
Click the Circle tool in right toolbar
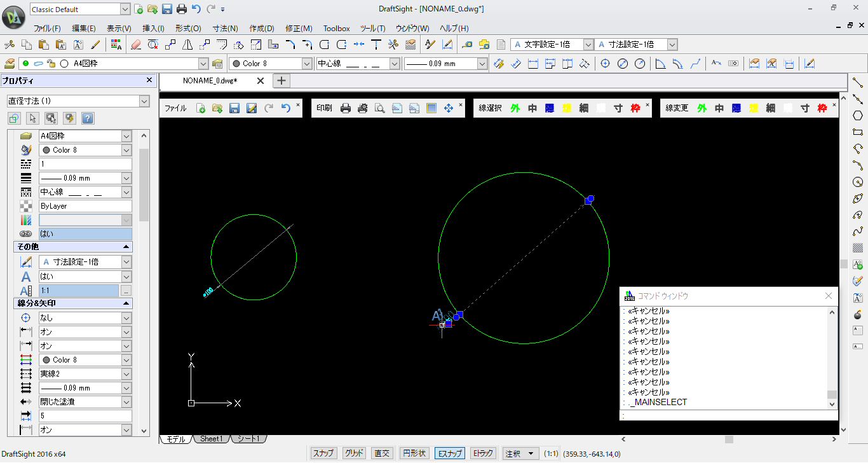point(858,182)
